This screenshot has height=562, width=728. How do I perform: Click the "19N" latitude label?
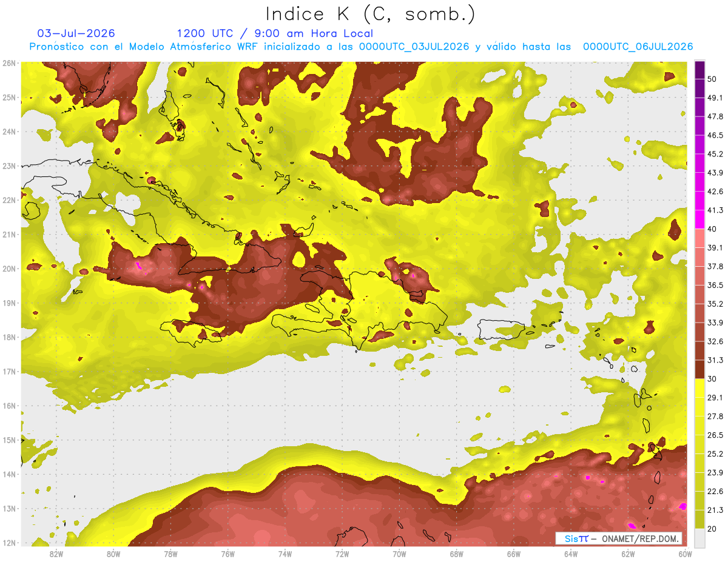(x=9, y=303)
